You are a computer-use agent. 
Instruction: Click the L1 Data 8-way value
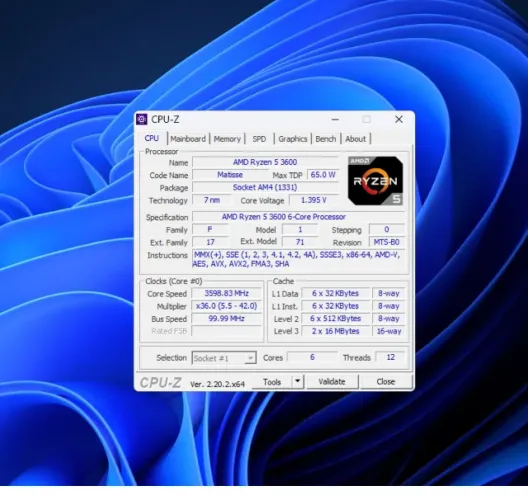point(389,293)
